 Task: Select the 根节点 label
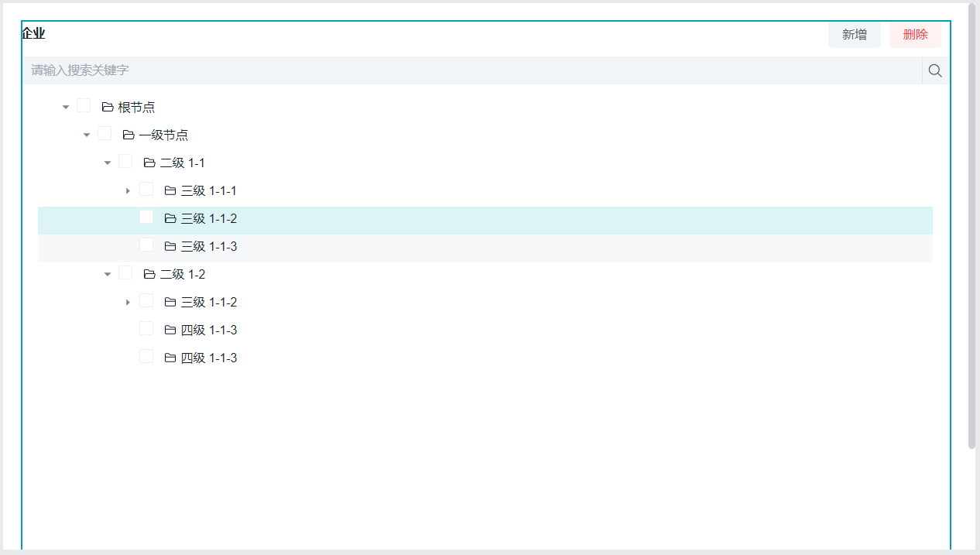pyautogui.click(x=136, y=107)
